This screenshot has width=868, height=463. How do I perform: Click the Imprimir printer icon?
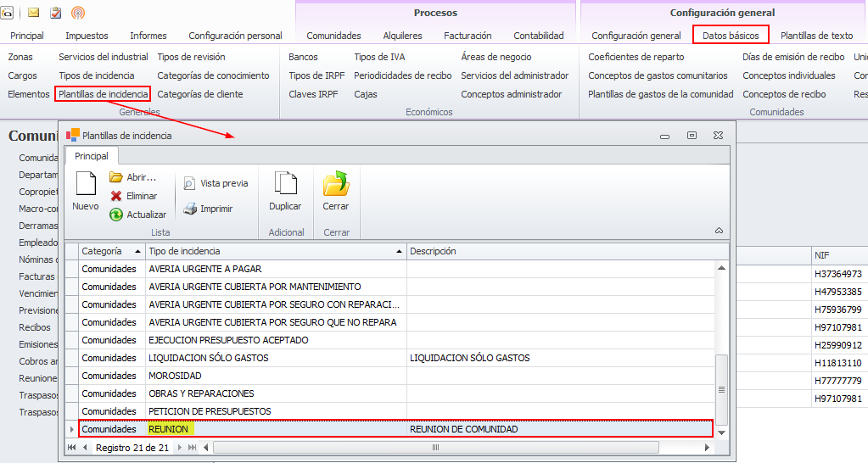(190, 209)
